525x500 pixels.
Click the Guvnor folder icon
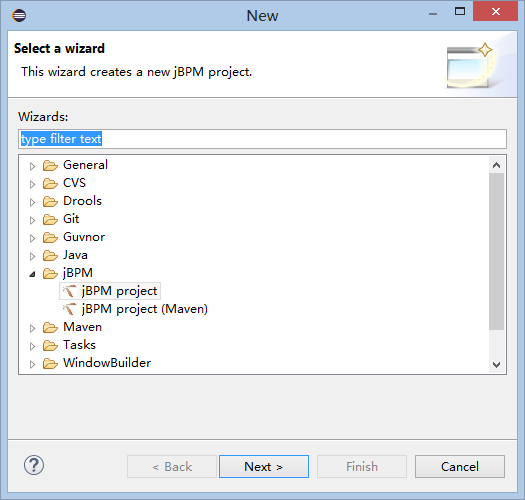pyautogui.click(x=50, y=237)
